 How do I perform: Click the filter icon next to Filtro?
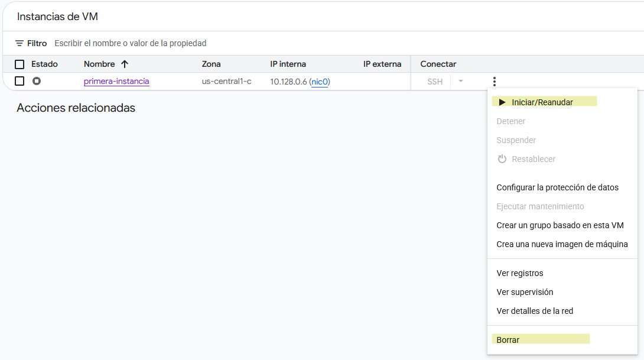click(19, 43)
